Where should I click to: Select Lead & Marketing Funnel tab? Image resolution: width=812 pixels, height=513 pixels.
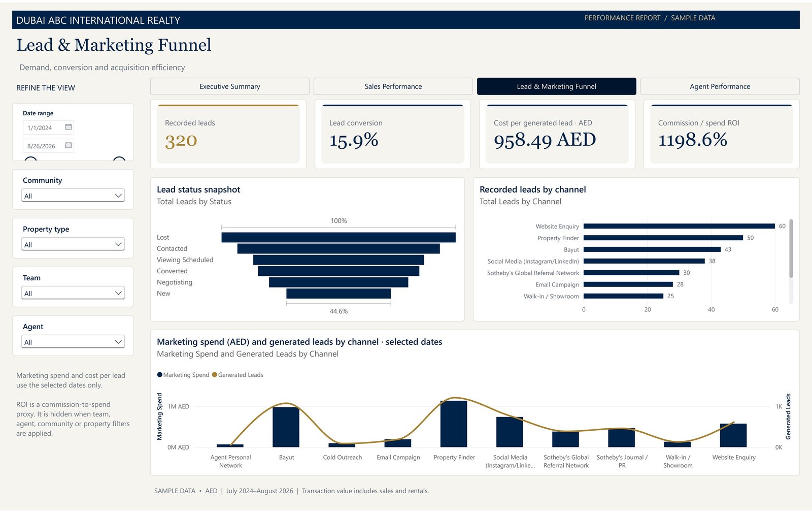point(557,86)
